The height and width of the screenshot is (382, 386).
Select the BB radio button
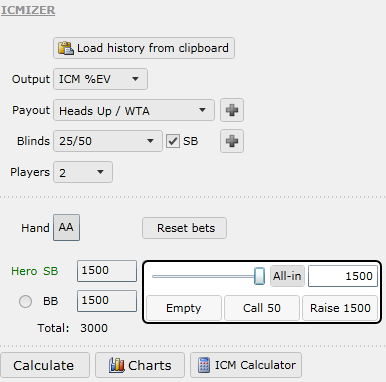tap(25, 301)
